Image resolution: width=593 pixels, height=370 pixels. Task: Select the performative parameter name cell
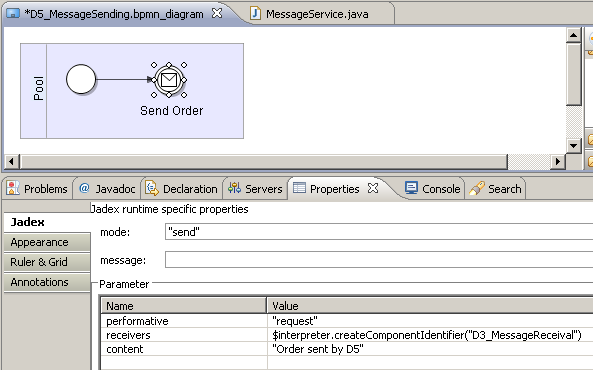pyautogui.click(x=184, y=321)
